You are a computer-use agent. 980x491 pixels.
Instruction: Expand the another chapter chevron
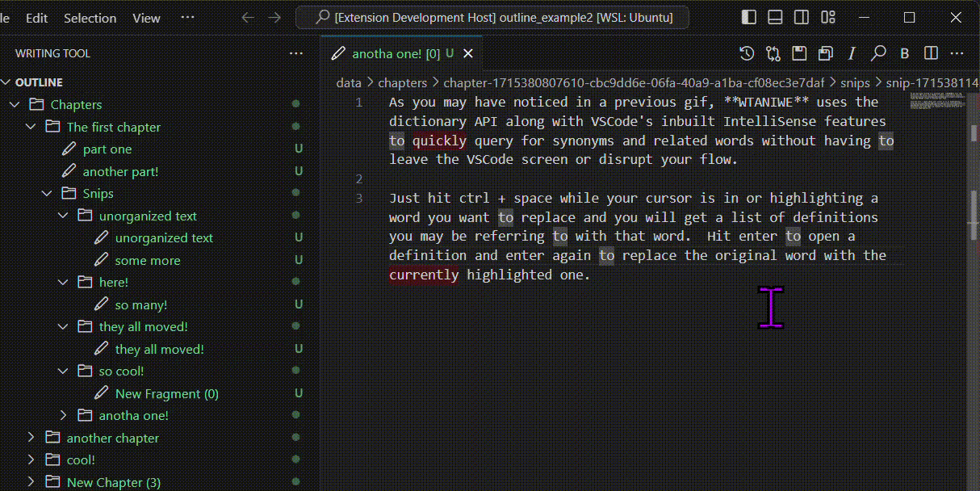pyautogui.click(x=31, y=438)
